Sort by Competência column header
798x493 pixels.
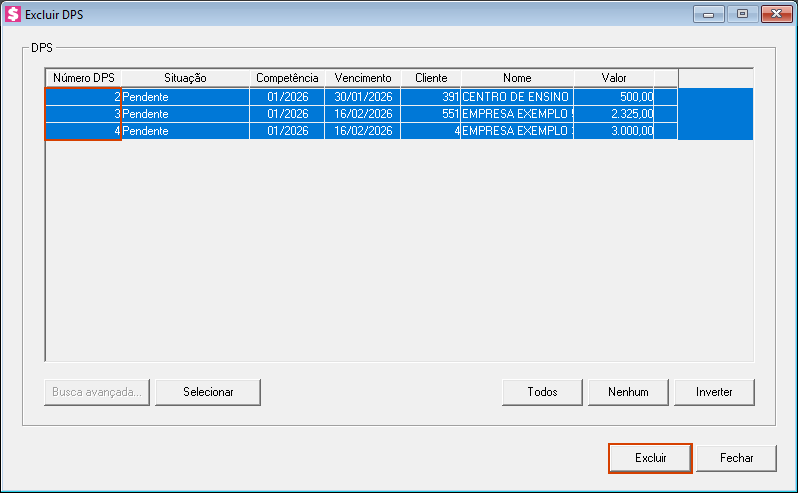point(287,78)
